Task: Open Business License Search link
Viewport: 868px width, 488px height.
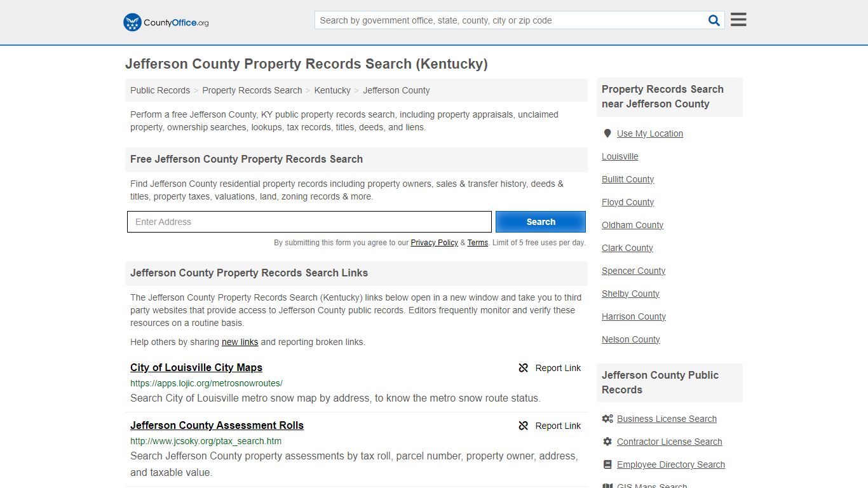Action: click(x=667, y=419)
